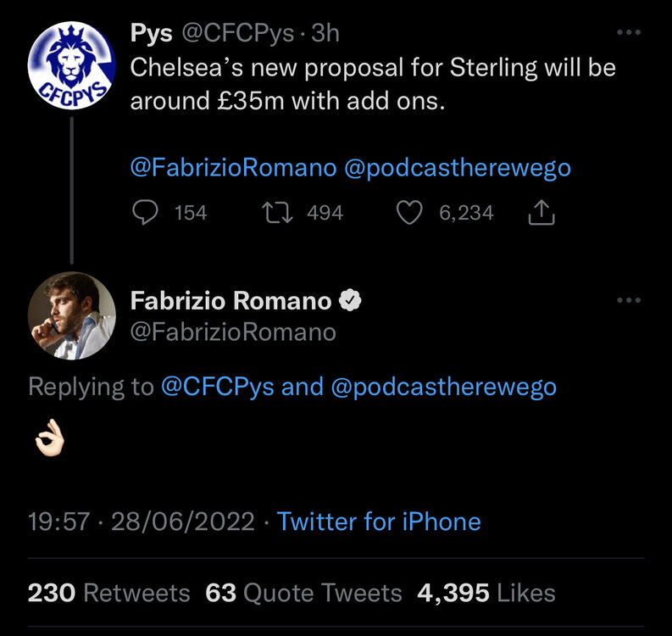
Task: View the 4,395 Likes list
Action: point(486,593)
